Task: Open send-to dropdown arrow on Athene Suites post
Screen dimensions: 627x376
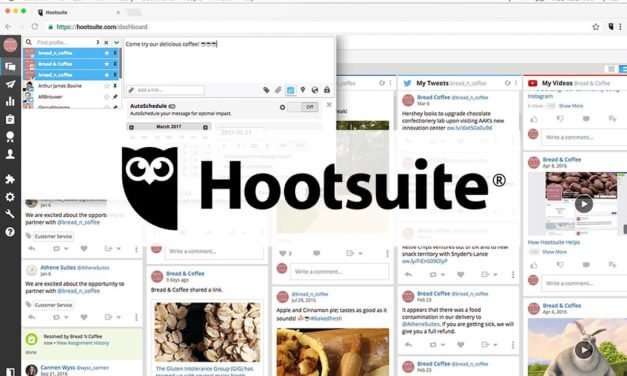Action: click(118, 318)
